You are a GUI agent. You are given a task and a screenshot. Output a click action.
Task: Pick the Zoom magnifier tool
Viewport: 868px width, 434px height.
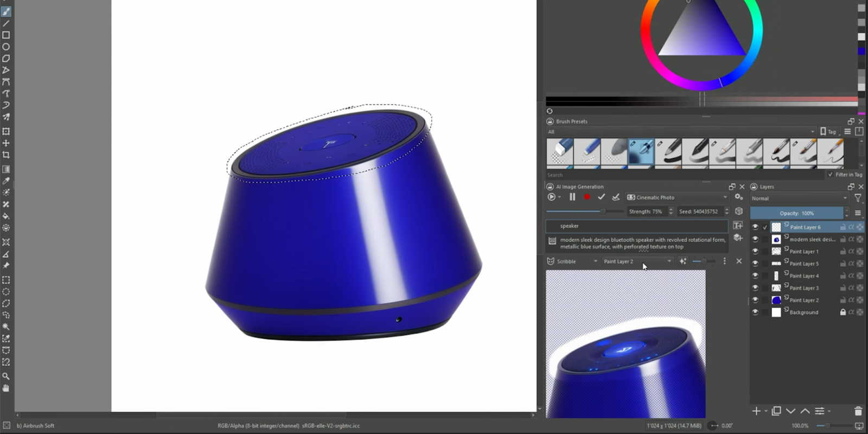6,376
